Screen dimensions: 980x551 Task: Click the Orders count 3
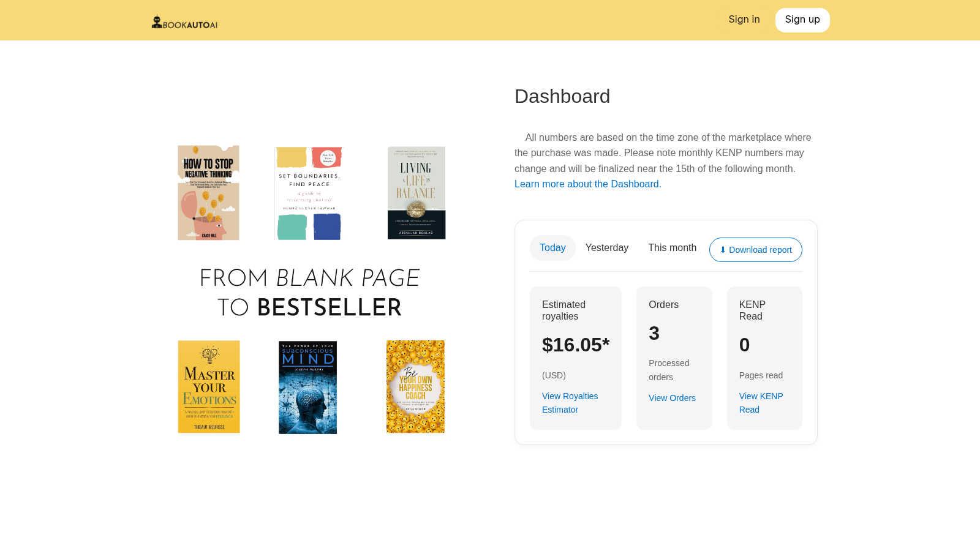point(654,334)
